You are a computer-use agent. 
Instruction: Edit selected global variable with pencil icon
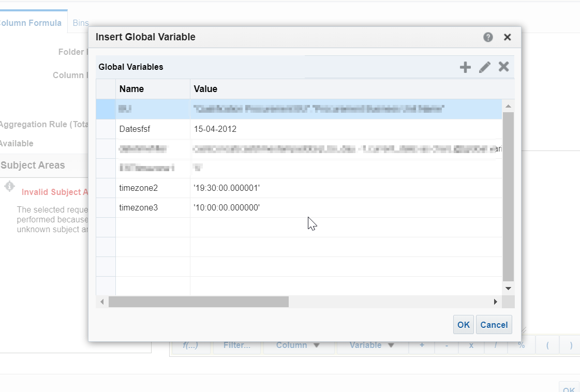(485, 67)
